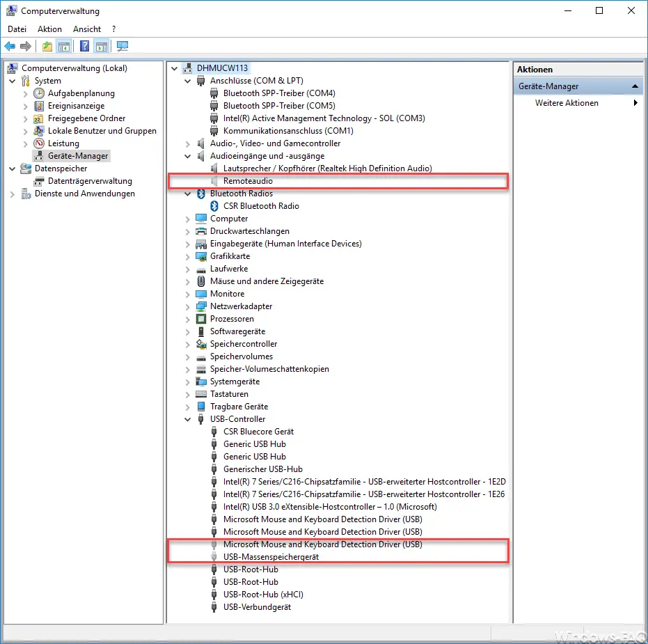Toggle the console tree show/hide toolbar icon

click(63, 46)
